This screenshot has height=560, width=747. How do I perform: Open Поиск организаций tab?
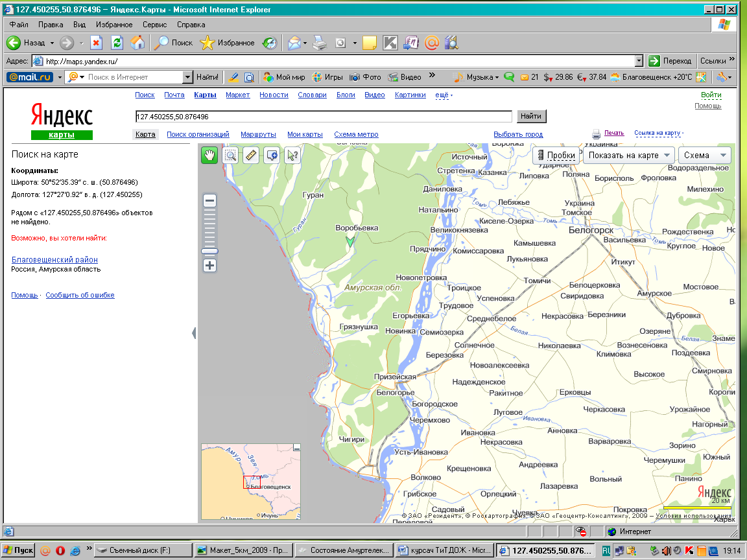[x=198, y=134]
